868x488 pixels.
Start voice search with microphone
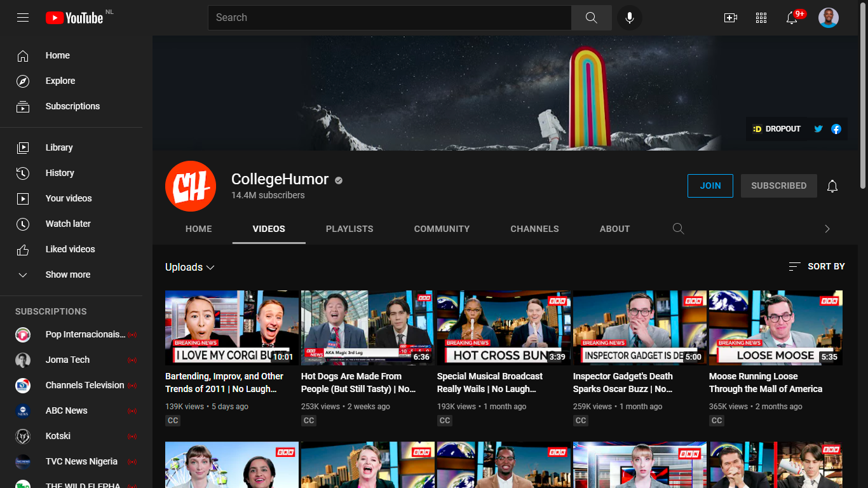630,18
